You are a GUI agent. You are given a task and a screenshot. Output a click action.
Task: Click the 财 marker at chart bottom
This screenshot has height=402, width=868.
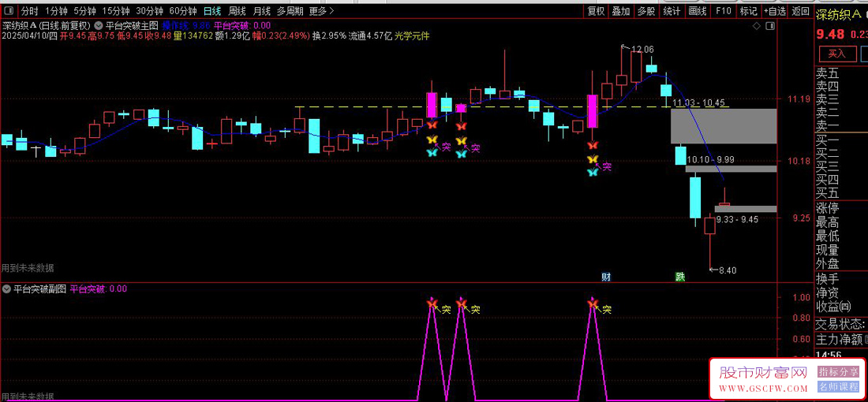606,277
